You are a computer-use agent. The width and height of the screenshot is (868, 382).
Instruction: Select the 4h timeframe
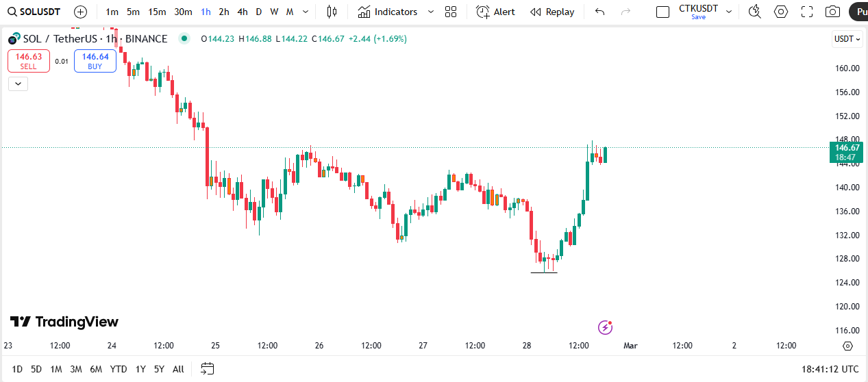point(242,12)
